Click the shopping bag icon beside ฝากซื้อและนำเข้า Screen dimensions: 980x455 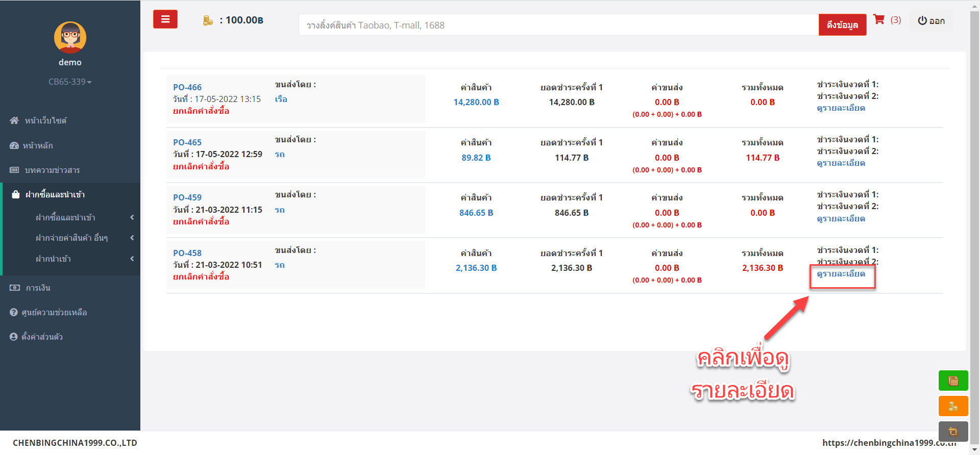[16, 194]
